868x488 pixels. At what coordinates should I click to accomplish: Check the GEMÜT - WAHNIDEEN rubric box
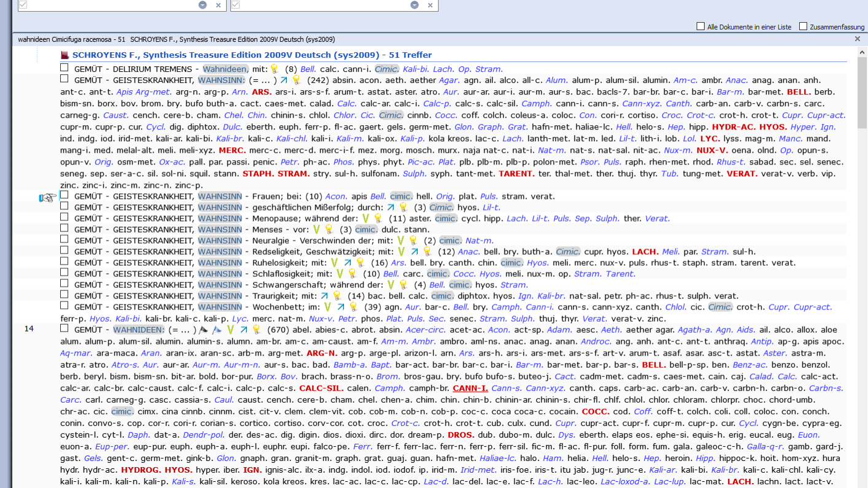click(65, 328)
